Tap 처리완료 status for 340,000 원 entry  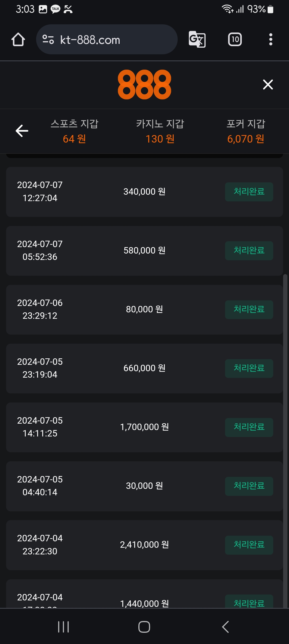[x=249, y=192]
